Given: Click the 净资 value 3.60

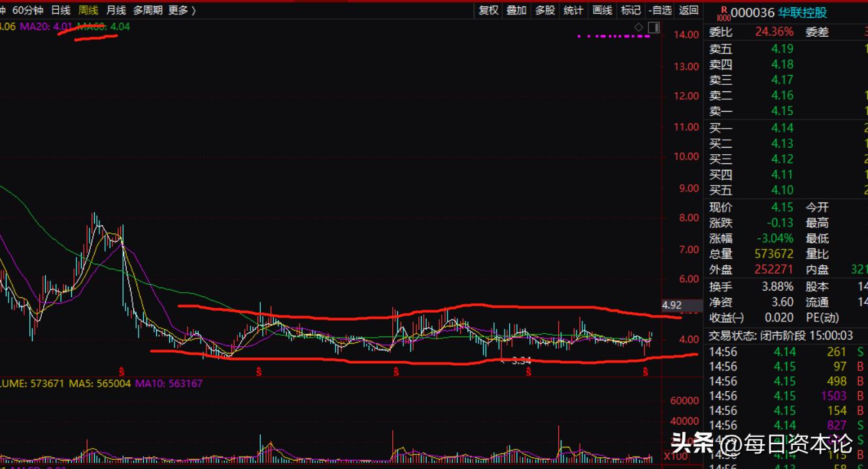Looking at the screenshot, I should (x=782, y=302).
